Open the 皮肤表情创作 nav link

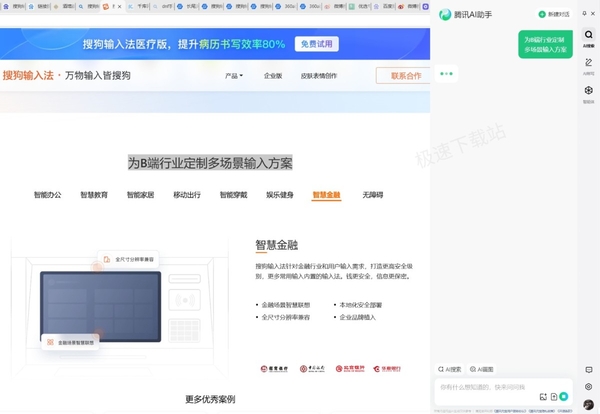tap(319, 76)
